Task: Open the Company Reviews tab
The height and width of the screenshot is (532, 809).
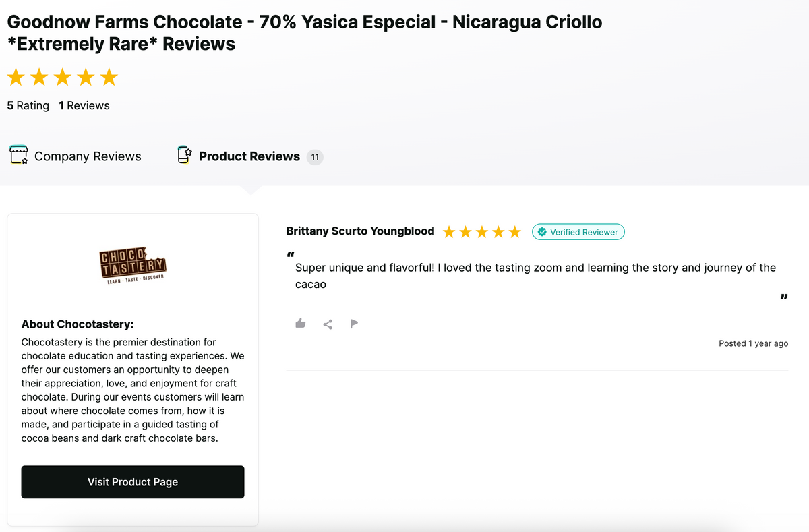Action: click(88, 156)
